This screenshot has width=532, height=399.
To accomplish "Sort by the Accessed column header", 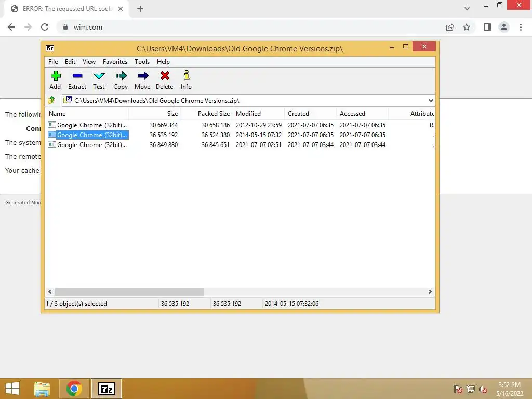I will click(x=362, y=114).
